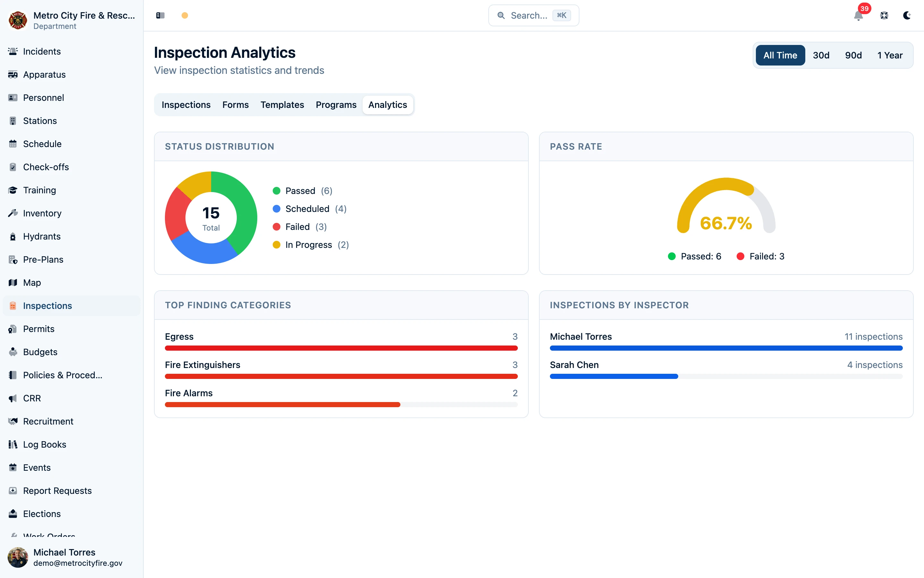Switch to the Inspections tab
The height and width of the screenshot is (578, 924).
coord(186,105)
